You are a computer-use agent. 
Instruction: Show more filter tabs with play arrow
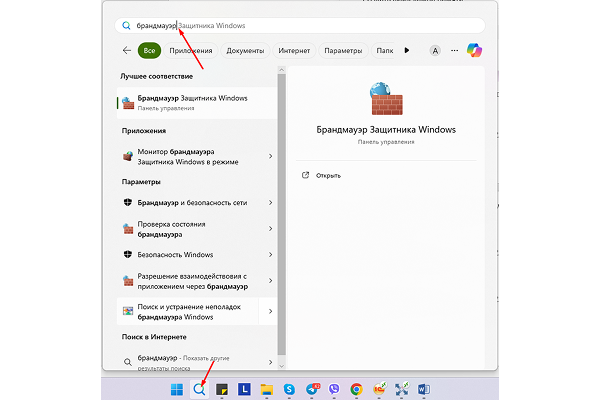click(407, 50)
